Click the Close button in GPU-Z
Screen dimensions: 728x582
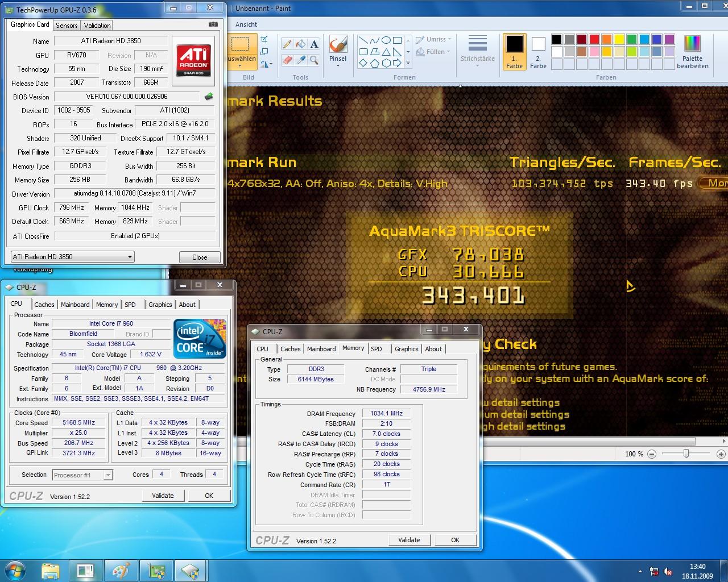tap(200, 257)
